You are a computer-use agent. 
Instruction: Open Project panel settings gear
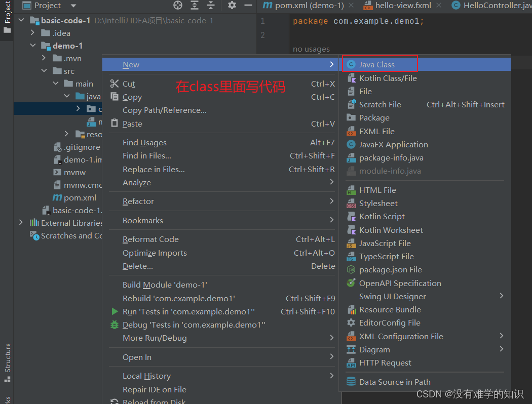coord(232,5)
